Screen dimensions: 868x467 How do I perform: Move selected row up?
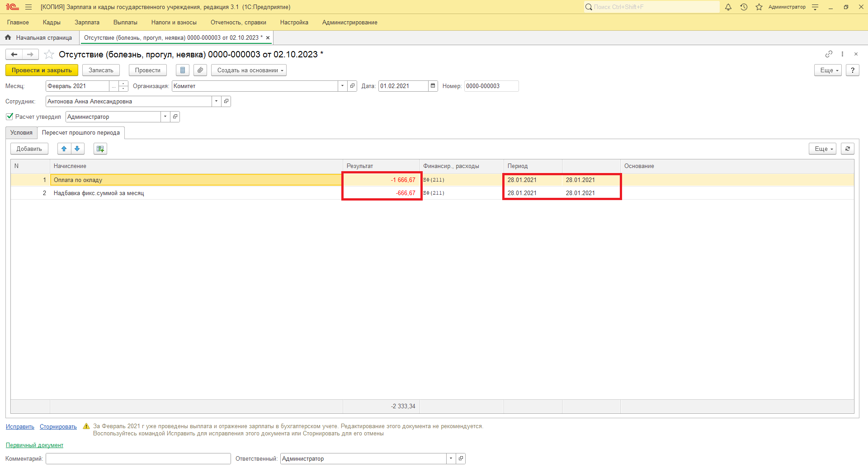(64, 149)
